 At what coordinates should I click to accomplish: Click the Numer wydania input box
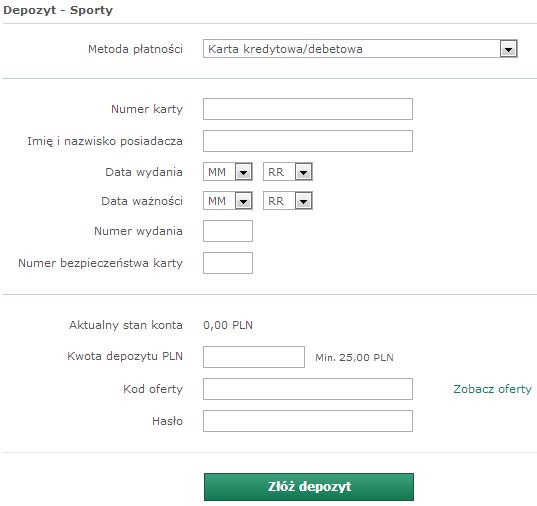click(x=228, y=231)
